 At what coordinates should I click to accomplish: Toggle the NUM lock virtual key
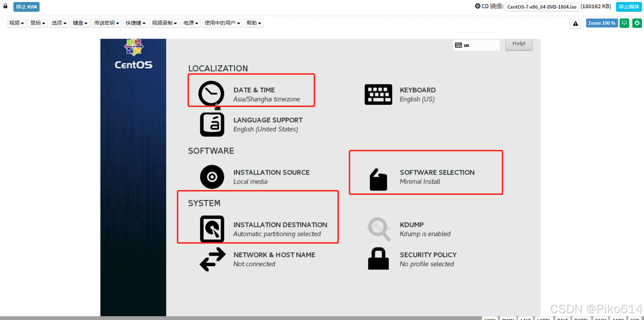click(600, 319)
